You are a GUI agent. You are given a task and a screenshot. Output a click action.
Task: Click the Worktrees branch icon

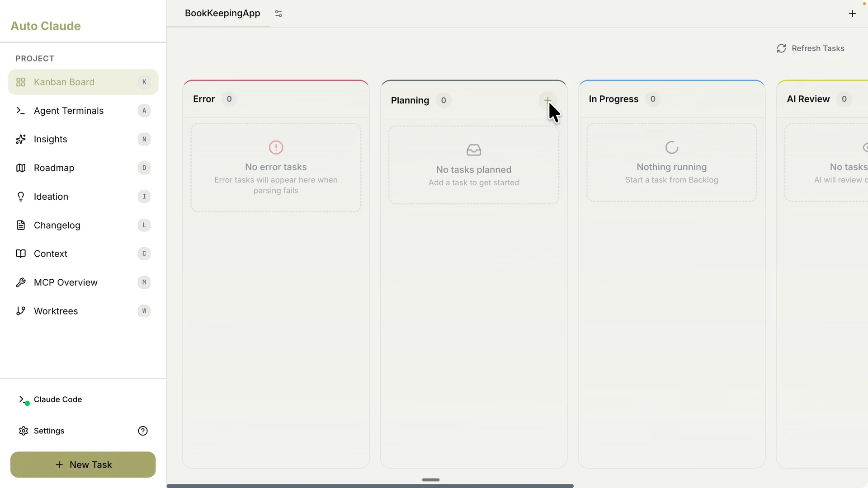[21, 311]
